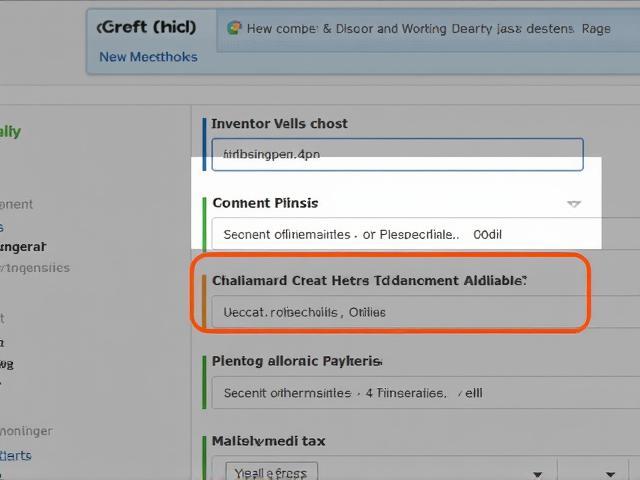
Task: Select the "tyngensities" sidebar item
Action: click(35, 267)
